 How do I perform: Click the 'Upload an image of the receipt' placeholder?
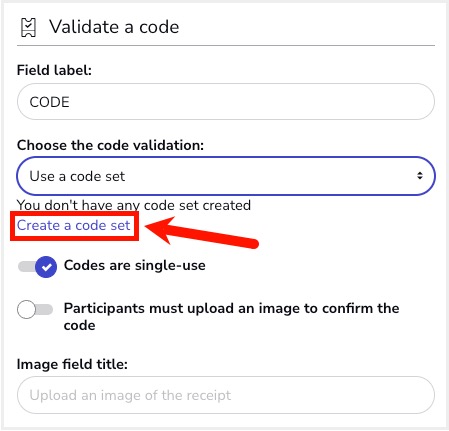130,395
